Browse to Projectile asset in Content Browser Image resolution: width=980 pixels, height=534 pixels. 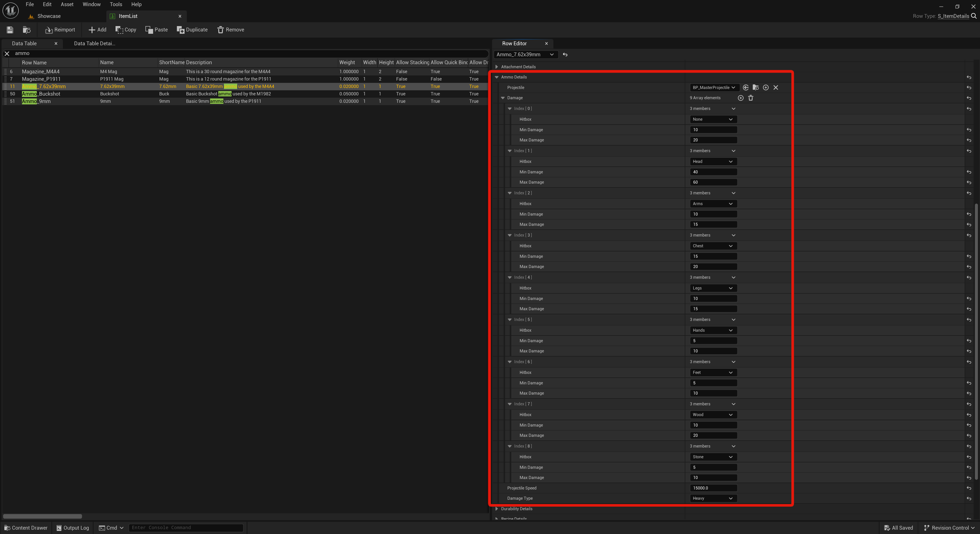(756, 87)
